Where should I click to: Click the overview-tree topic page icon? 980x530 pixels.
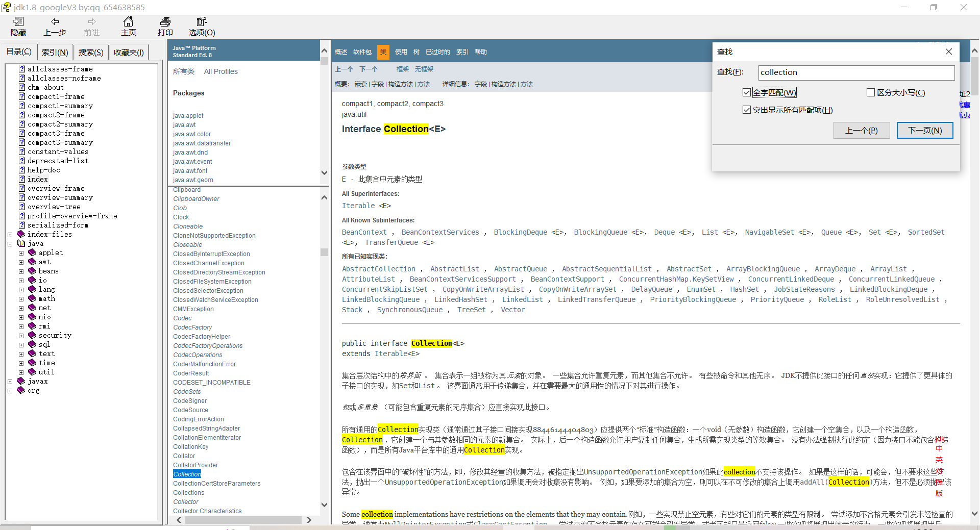pyautogui.click(x=22, y=207)
